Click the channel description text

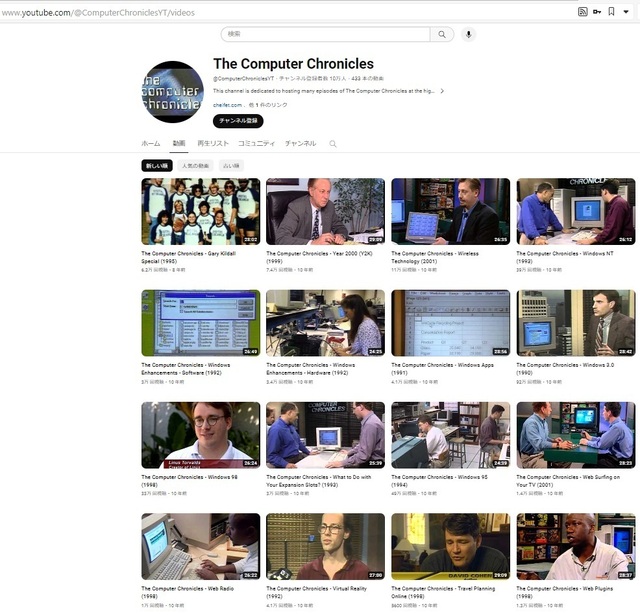point(324,91)
